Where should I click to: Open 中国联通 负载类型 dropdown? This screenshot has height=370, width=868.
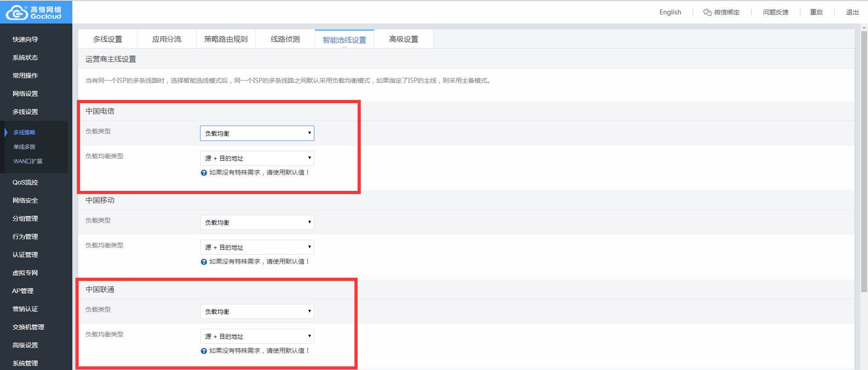coord(257,311)
